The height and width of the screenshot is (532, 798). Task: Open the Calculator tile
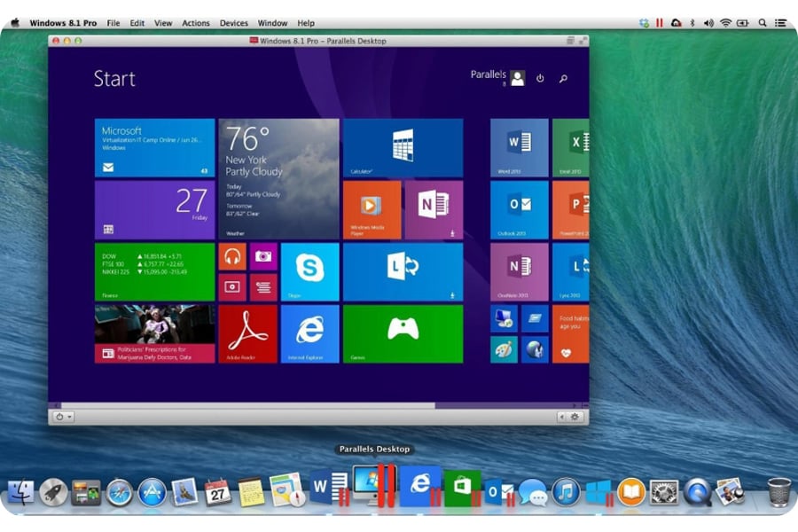coord(403,147)
